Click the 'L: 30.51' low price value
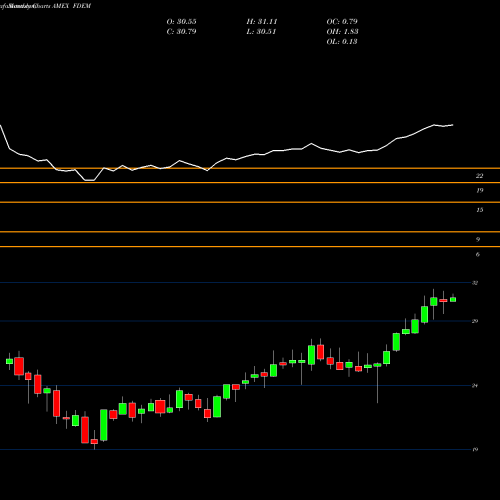 point(261,31)
